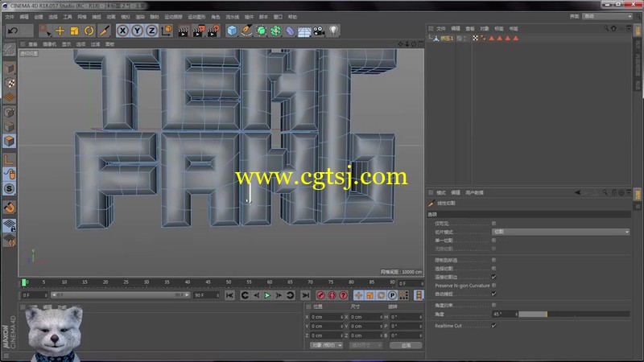Select the live selection tool icon
The width and height of the screenshot is (644, 362).
(x=44, y=31)
